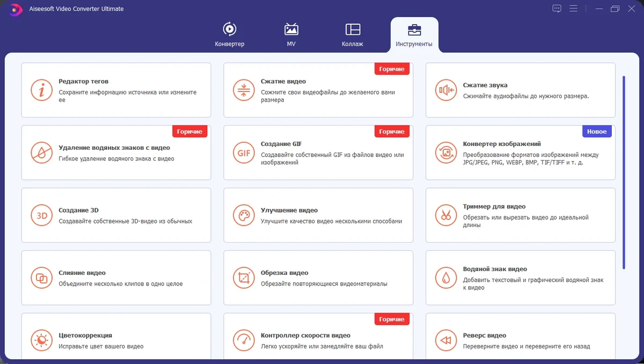Click the Сжатие видео compress icon
The image size is (644, 364).
(244, 90)
